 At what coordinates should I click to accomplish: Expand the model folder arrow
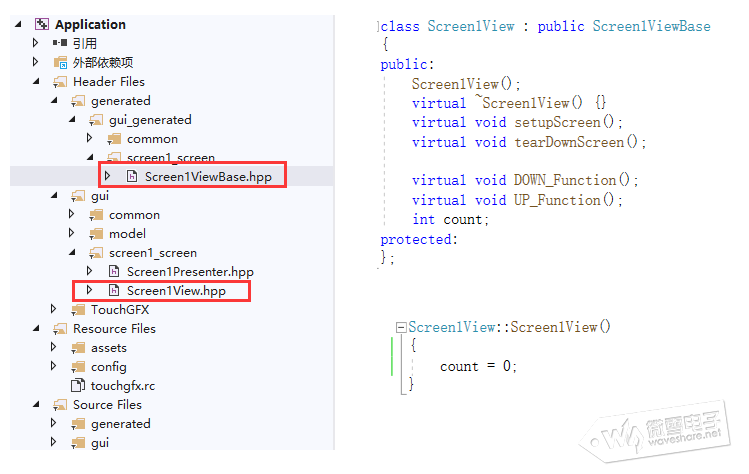point(72,234)
